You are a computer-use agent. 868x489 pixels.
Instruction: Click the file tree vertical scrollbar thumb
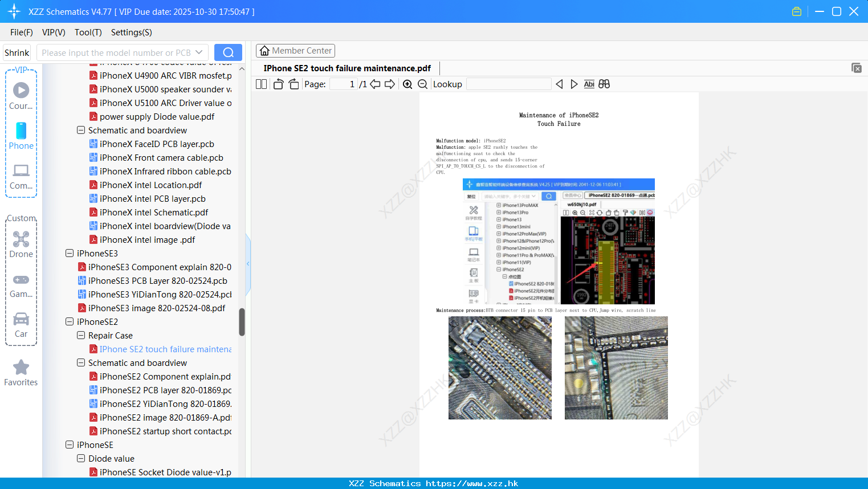pyautogui.click(x=242, y=322)
